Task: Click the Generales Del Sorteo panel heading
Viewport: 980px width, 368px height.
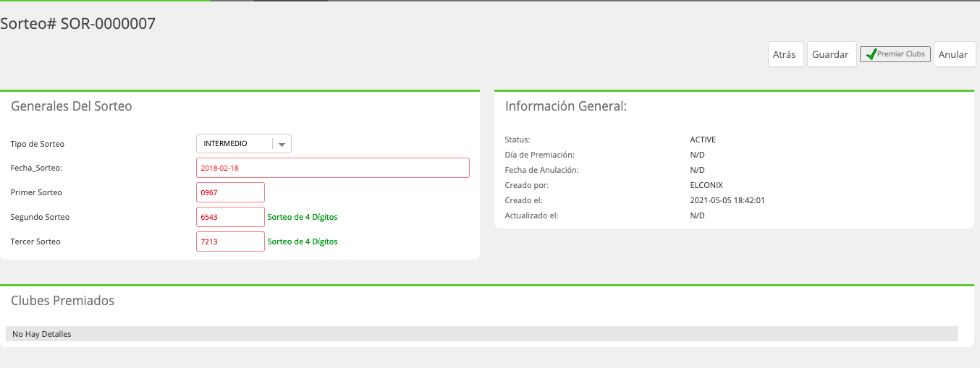Action: [72, 106]
